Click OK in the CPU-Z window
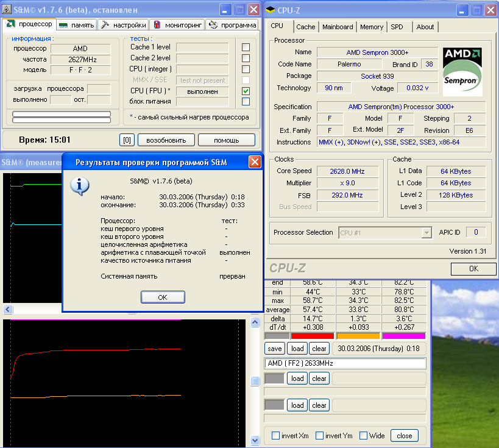 (473, 269)
